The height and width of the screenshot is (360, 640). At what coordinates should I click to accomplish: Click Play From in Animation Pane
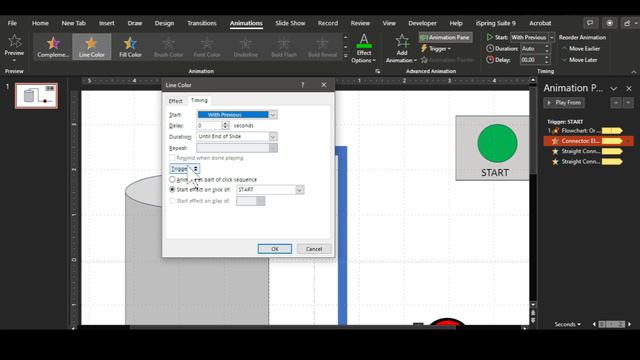tap(564, 103)
